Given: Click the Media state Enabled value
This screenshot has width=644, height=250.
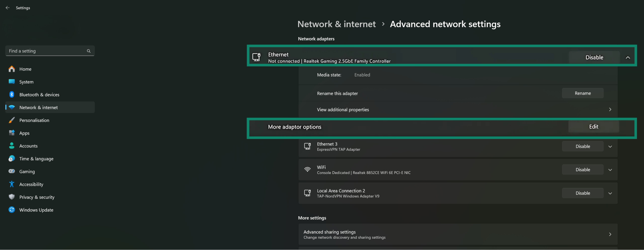Looking at the screenshot, I should (362, 75).
